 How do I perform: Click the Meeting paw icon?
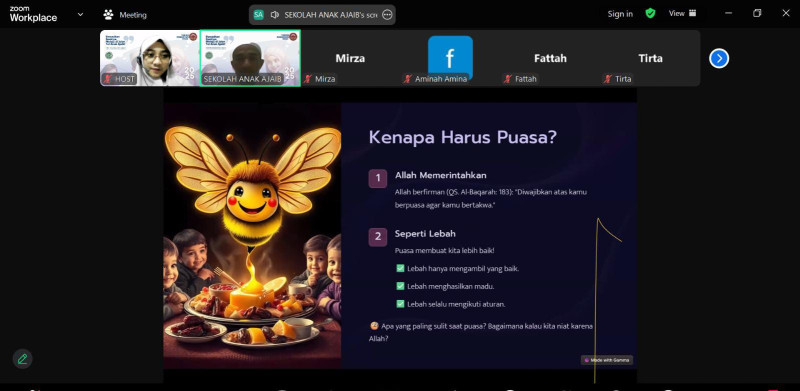(x=108, y=15)
